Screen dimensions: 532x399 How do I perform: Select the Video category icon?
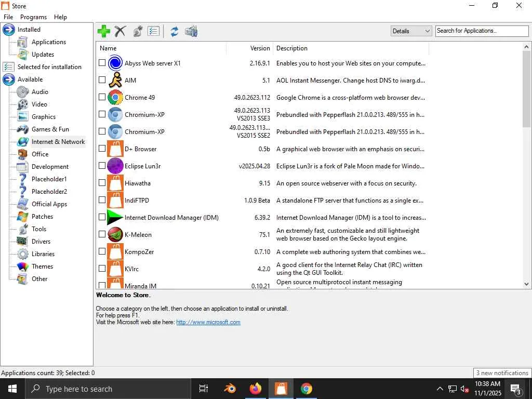[23, 104]
